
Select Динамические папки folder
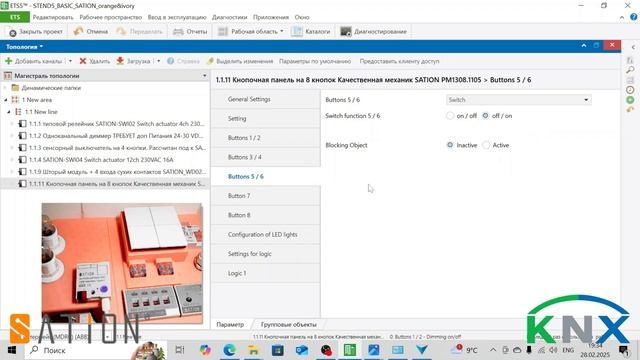(51, 88)
